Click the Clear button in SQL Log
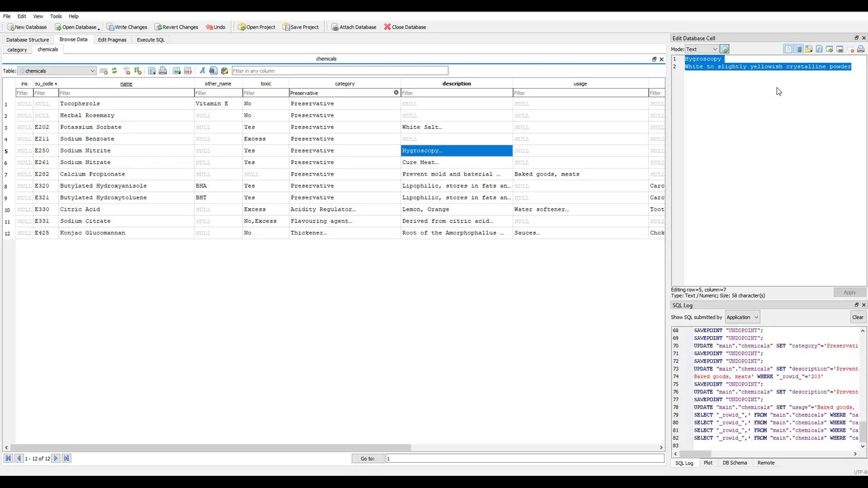This screenshot has width=868, height=488. (x=858, y=317)
